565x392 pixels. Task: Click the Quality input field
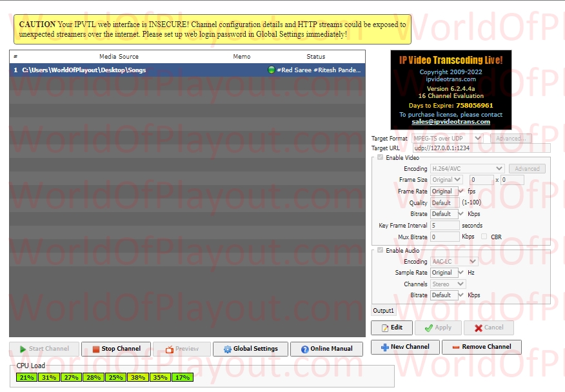pos(444,202)
